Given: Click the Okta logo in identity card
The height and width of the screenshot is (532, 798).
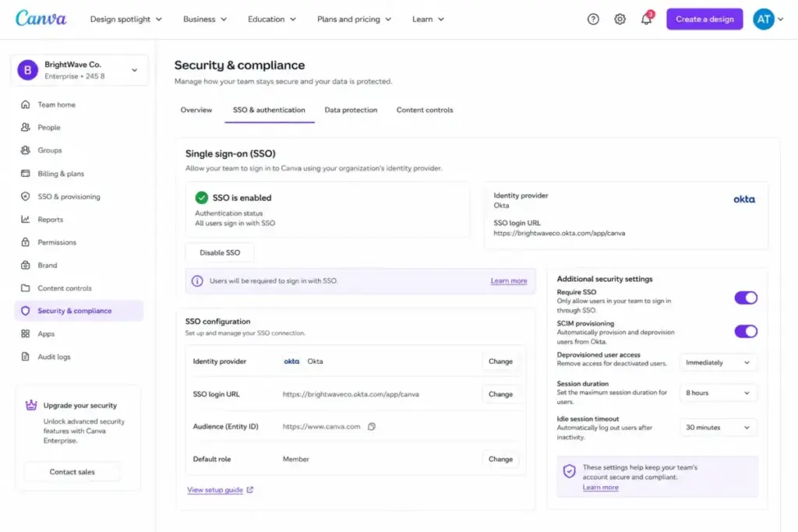Looking at the screenshot, I should [x=744, y=199].
